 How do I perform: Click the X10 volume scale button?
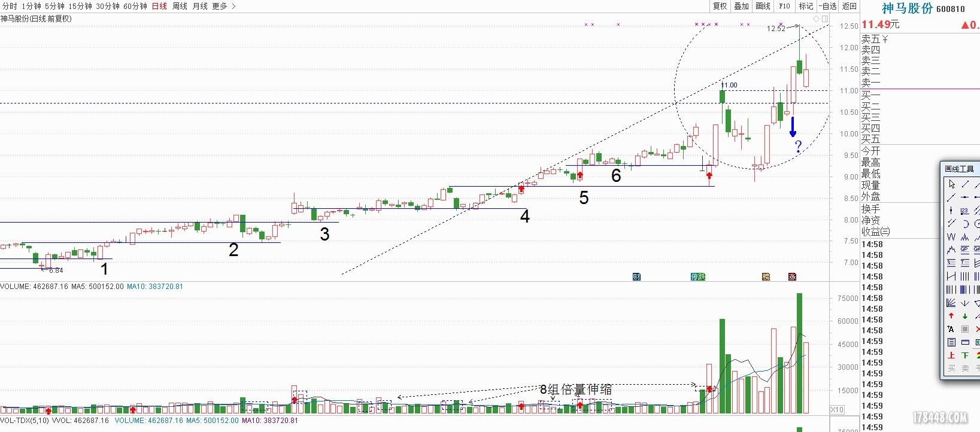(837, 410)
